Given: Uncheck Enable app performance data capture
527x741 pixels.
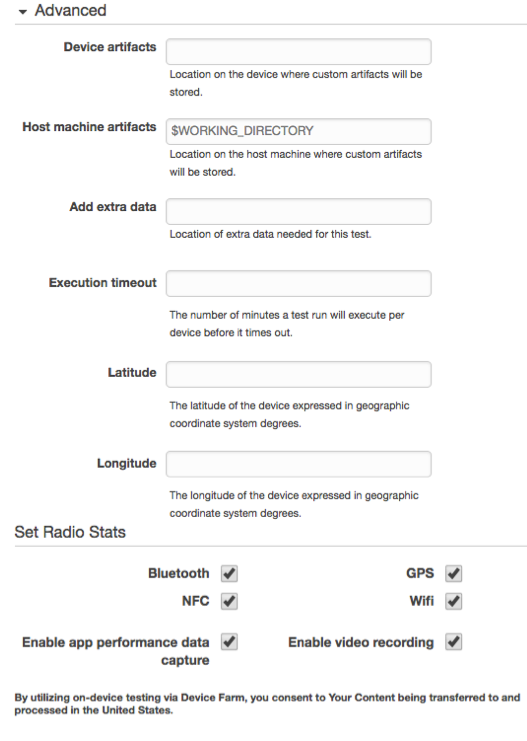Looking at the screenshot, I should [x=229, y=642].
